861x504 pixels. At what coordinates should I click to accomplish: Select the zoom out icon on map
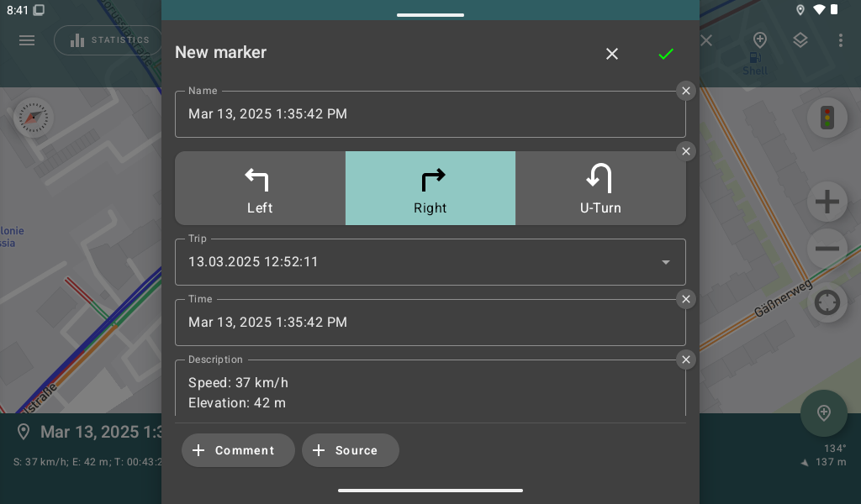(x=827, y=249)
